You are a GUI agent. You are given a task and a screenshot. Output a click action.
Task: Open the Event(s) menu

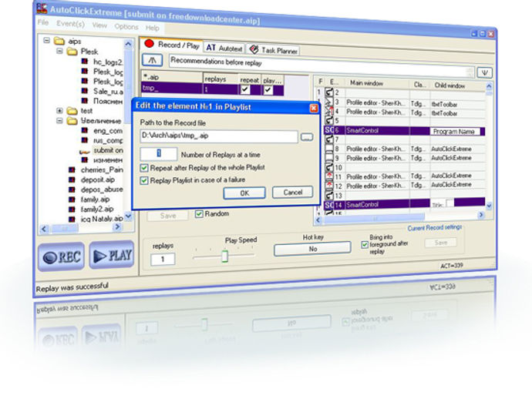click(70, 23)
